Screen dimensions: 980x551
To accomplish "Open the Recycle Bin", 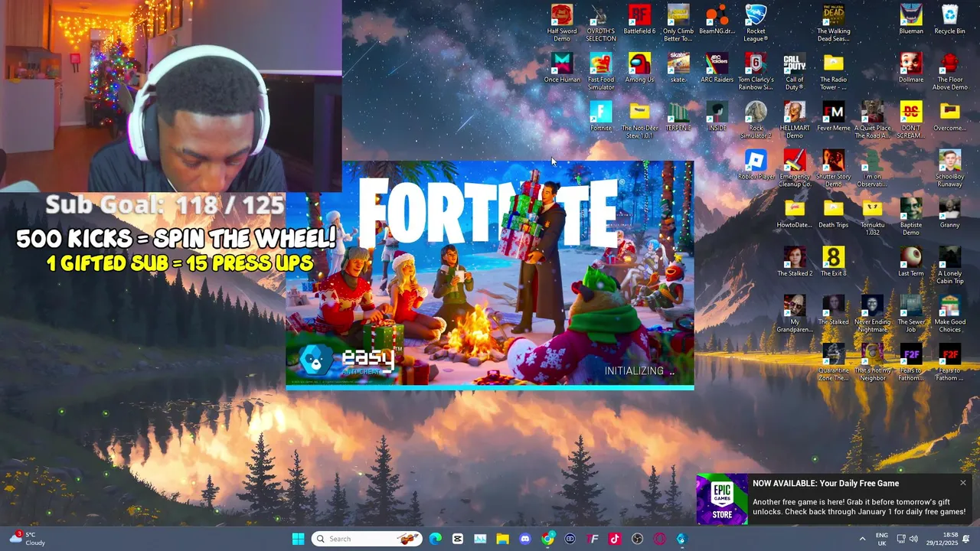I will tap(949, 19).
